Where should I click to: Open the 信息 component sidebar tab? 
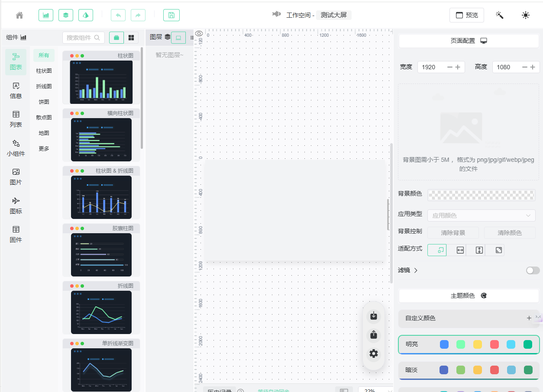coord(16,91)
